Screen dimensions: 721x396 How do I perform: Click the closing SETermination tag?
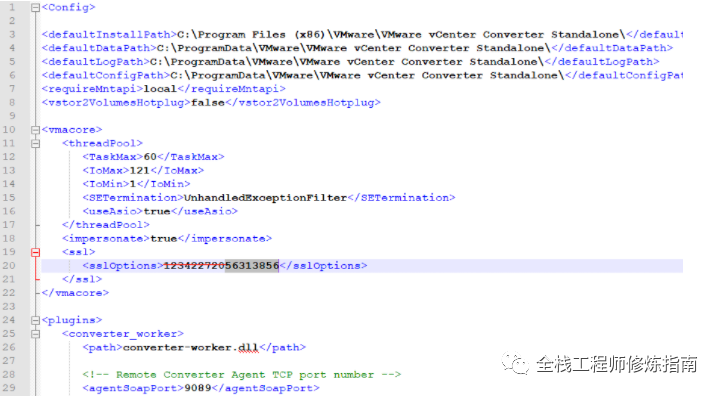click(401, 198)
